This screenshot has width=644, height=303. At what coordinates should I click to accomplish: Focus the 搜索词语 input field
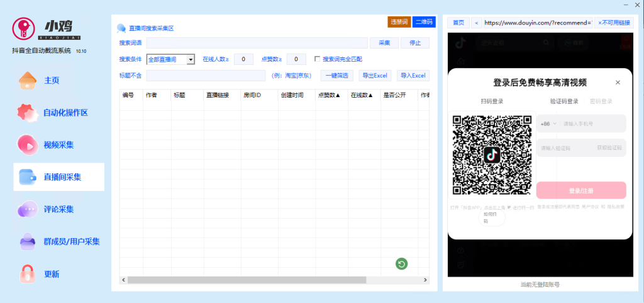257,43
